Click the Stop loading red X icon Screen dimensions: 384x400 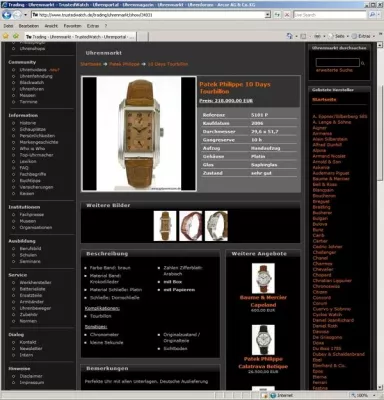coord(287,15)
